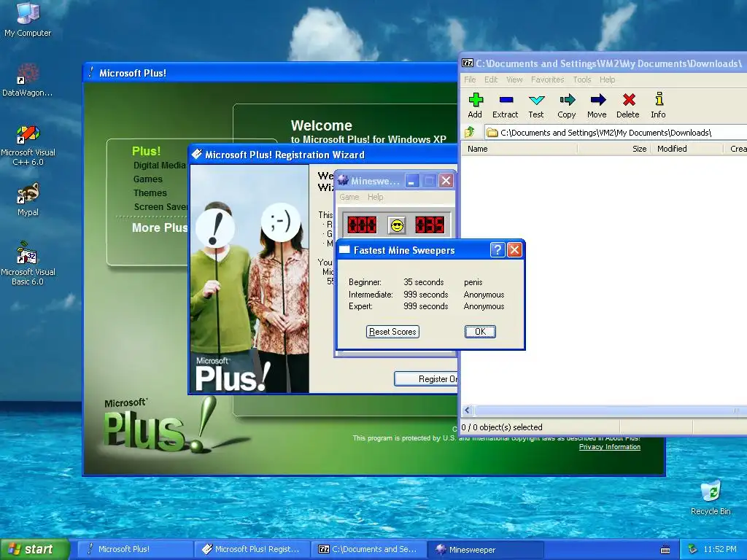747x560 pixels.
Task: Click Digital Media in Plus! menu
Action: pyautogui.click(x=159, y=166)
